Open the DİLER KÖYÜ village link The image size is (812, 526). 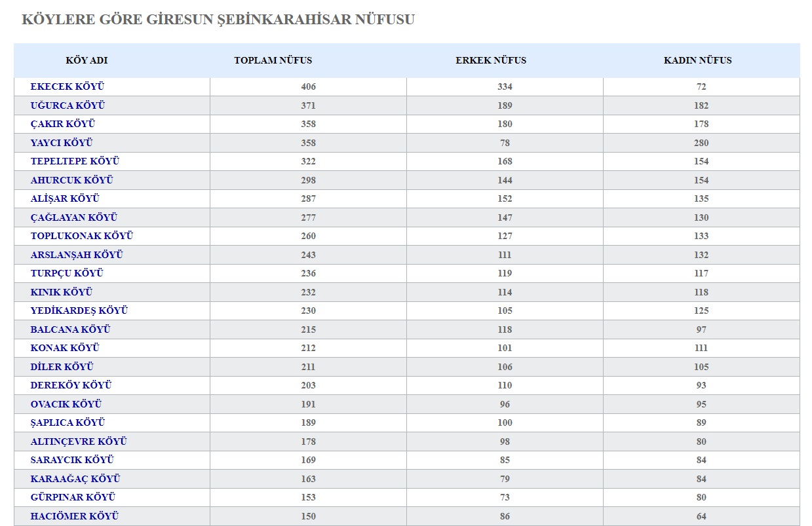pos(62,367)
